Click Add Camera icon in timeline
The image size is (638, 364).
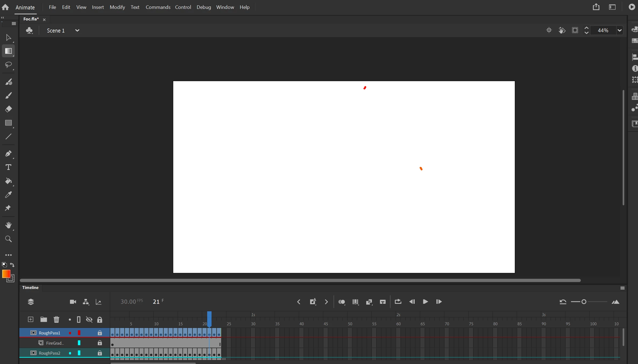click(x=73, y=302)
